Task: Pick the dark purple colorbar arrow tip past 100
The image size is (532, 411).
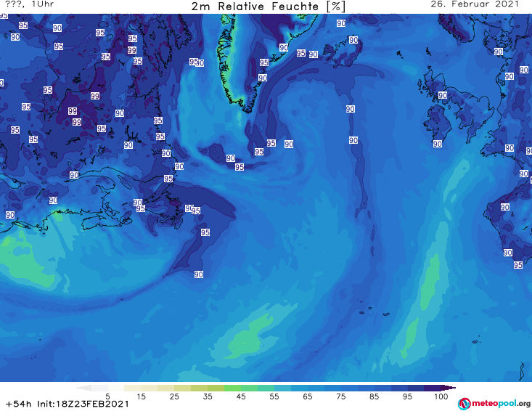Action: point(449,388)
